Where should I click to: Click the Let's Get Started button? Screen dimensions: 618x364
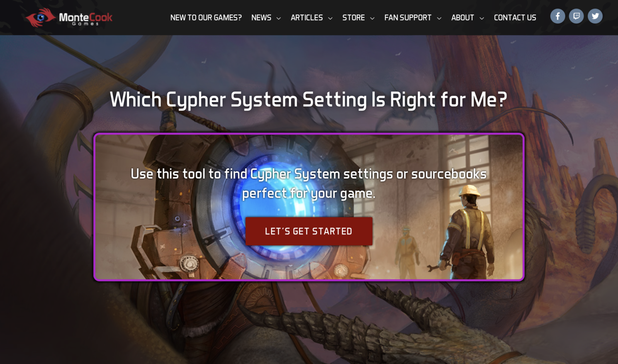pos(309,231)
